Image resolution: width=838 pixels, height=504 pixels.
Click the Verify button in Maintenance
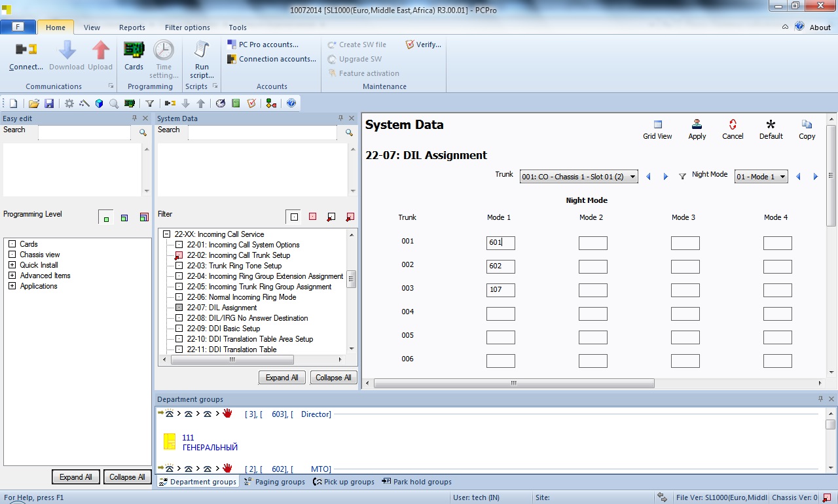[423, 45]
